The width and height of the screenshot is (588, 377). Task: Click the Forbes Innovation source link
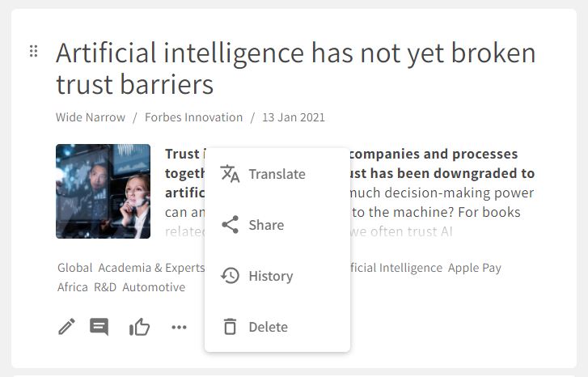pos(193,117)
